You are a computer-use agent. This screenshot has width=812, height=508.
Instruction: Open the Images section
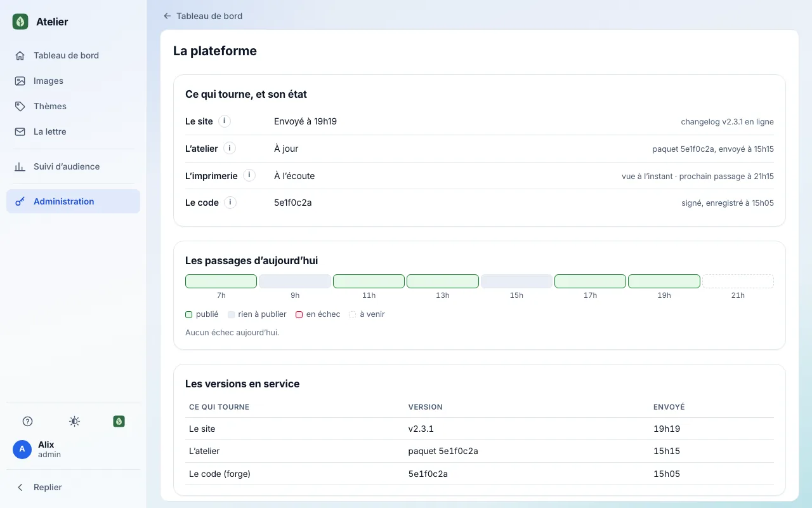click(73, 81)
